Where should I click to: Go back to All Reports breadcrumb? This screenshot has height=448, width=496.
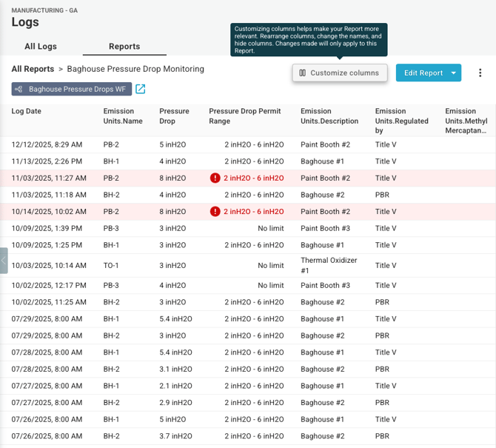[x=33, y=69]
